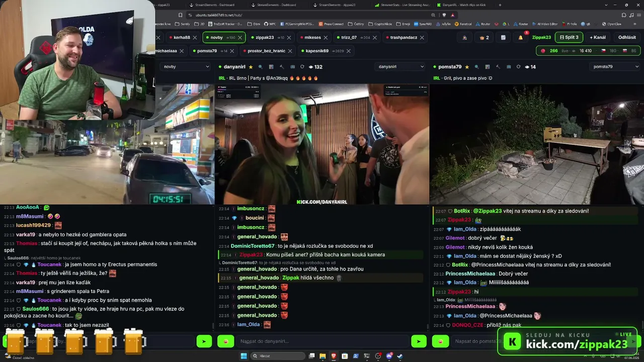
Task: Open the Windows Start menu
Action: click(244, 356)
